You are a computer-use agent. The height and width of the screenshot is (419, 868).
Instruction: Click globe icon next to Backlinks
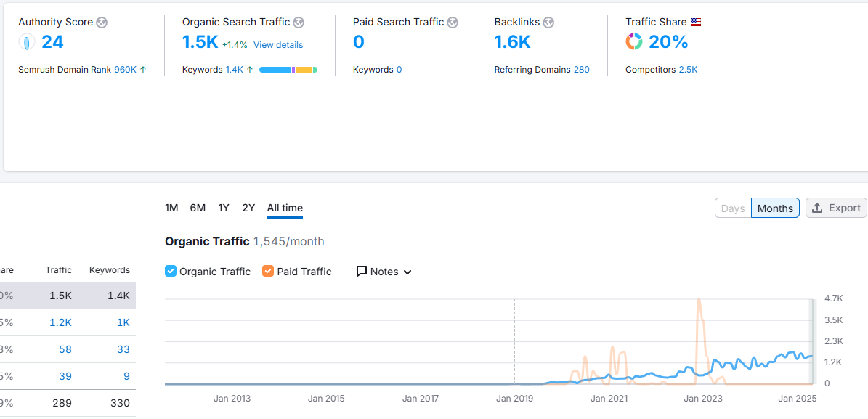(x=548, y=23)
